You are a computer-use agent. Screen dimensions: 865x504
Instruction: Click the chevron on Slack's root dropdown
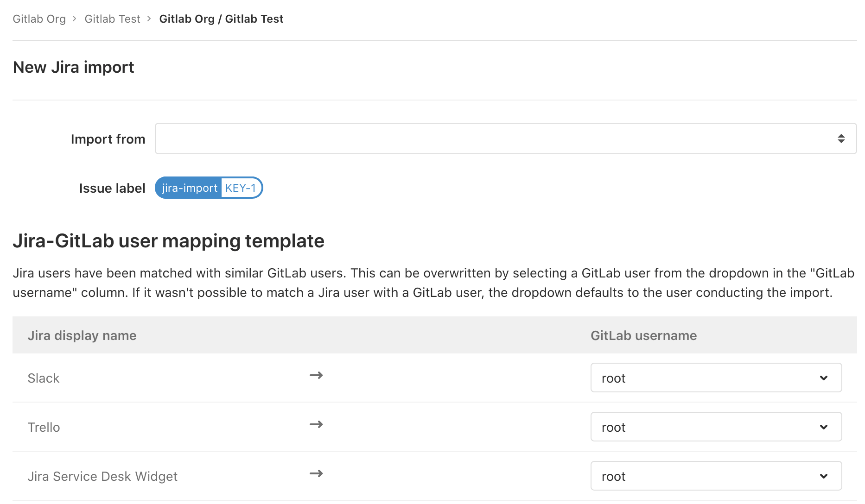point(824,378)
